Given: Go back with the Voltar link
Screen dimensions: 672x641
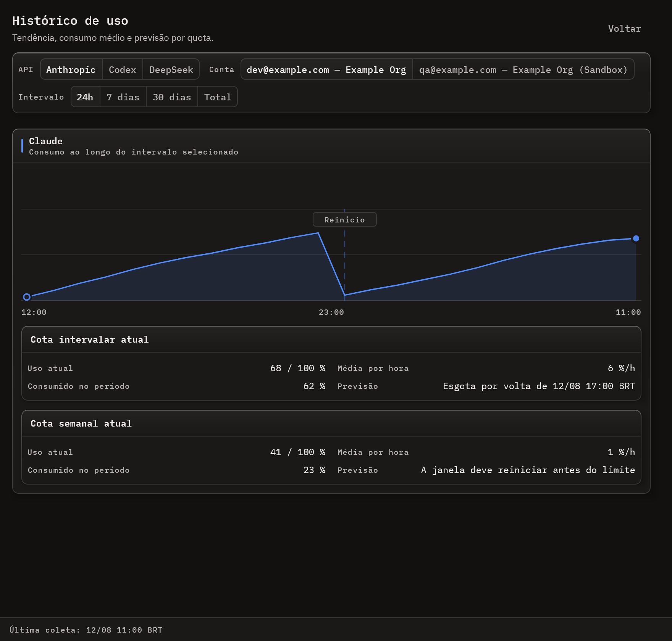Looking at the screenshot, I should (x=624, y=29).
